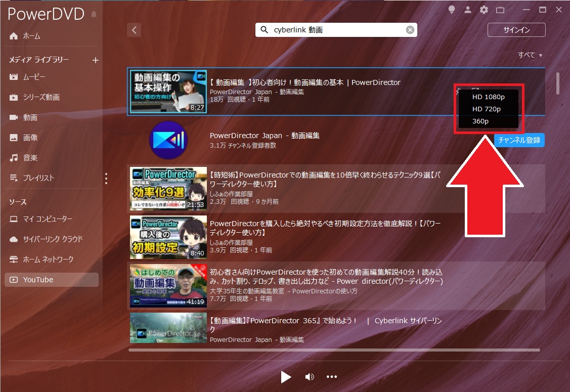Viewport: 570px width, 392px height.
Task: Click 18万 回視聴・1 年前 text
Action: tap(240, 100)
